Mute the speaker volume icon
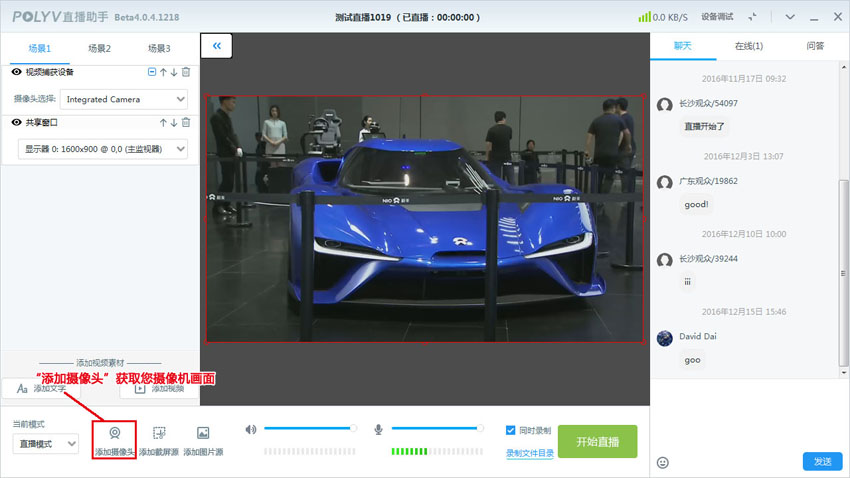This screenshot has width=850, height=478. 250,429
